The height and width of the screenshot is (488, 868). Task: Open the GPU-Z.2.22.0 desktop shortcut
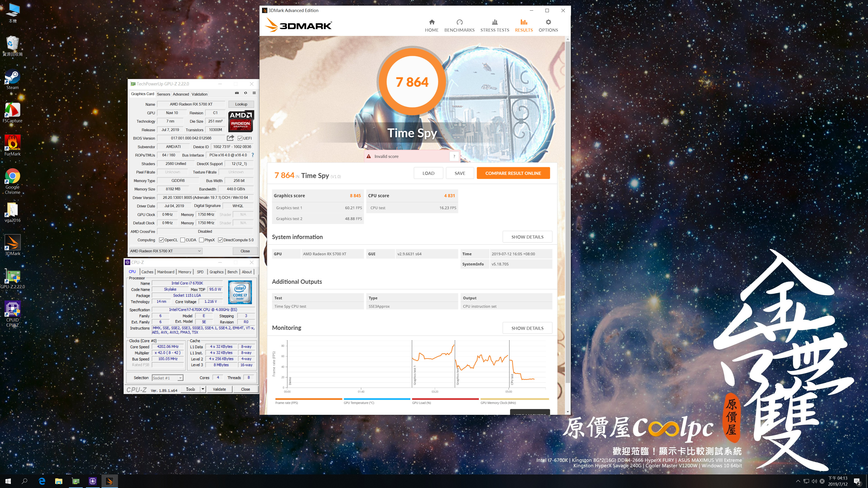coord(12,279)
